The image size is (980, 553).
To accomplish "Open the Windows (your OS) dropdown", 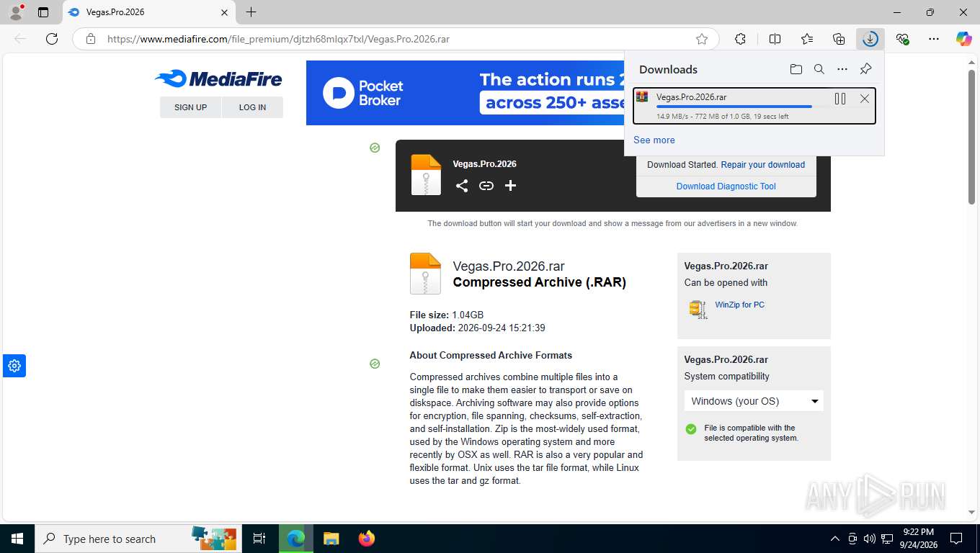I will click(x=754, y=401).
